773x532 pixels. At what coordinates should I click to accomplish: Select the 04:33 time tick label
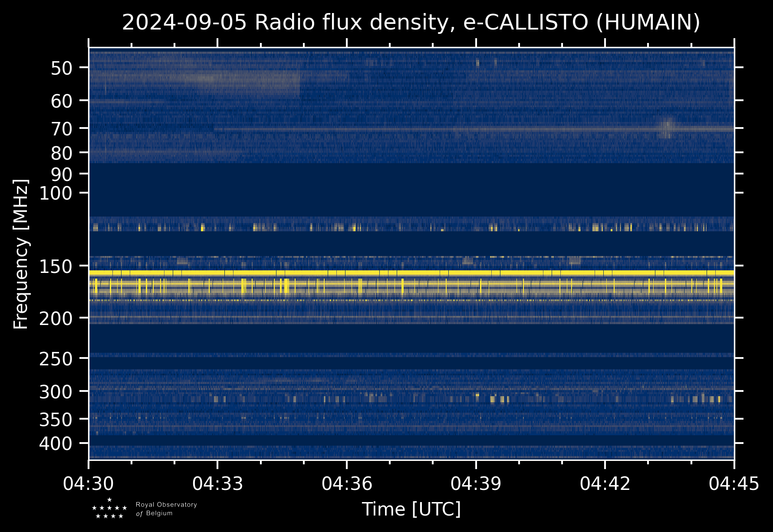point(217,483)
